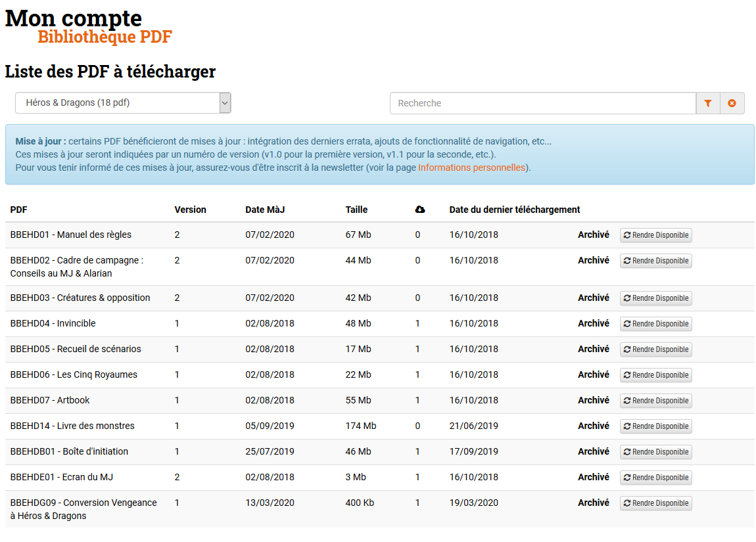Click refresh icon for BBEHD01 Manuel des règles
756x542 pixels.
click(627, 235)
